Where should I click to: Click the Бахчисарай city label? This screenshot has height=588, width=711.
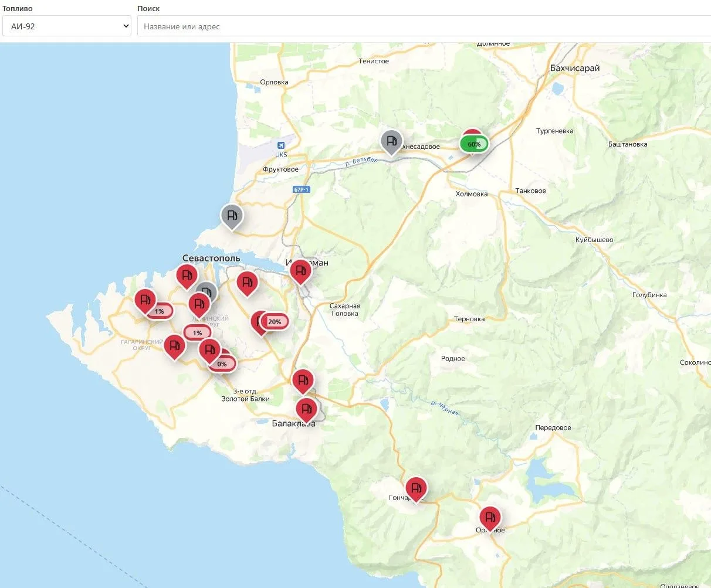coord(575,68)
